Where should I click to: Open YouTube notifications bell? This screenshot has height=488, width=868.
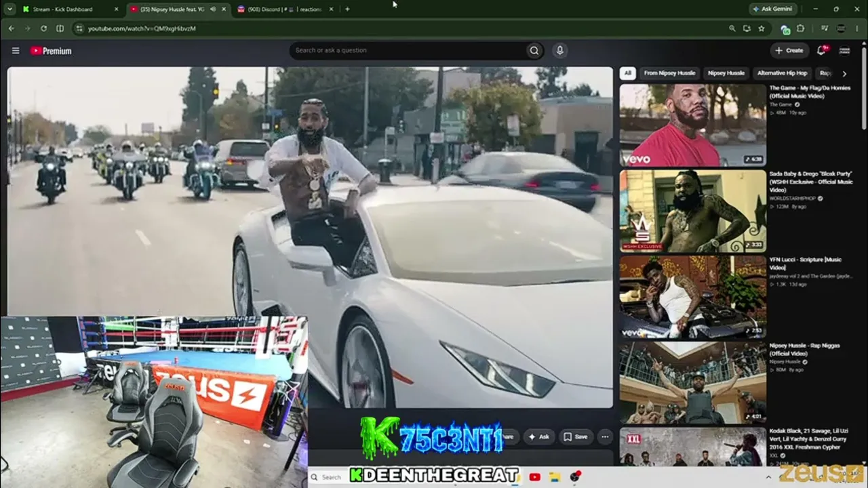(821, 50)
